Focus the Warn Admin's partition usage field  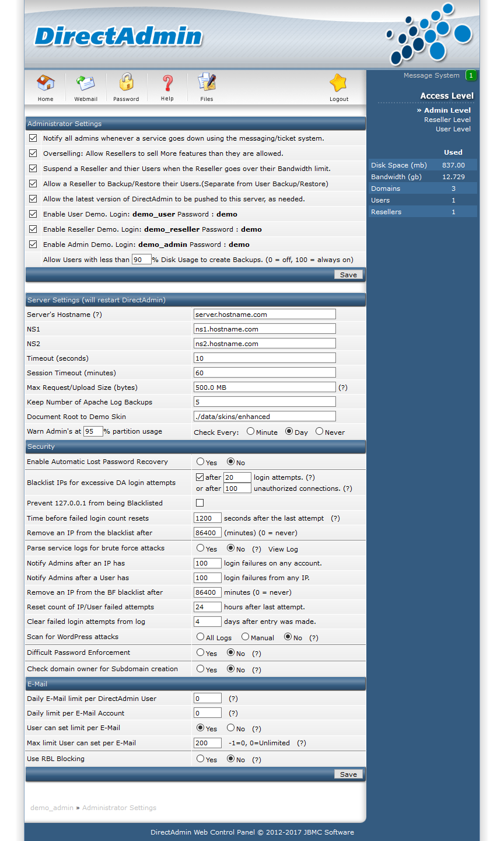point(93,431)
